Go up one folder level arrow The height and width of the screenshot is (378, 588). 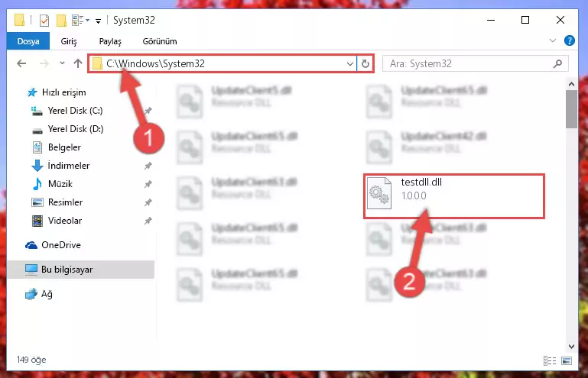coord(78,63)
